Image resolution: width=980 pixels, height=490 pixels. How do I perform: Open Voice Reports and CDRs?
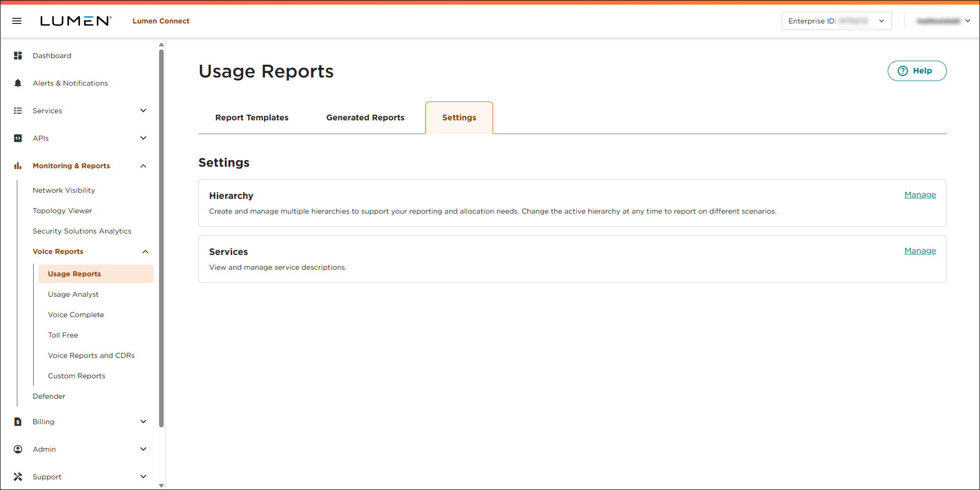pyautogui.click(x=91, y=355)
